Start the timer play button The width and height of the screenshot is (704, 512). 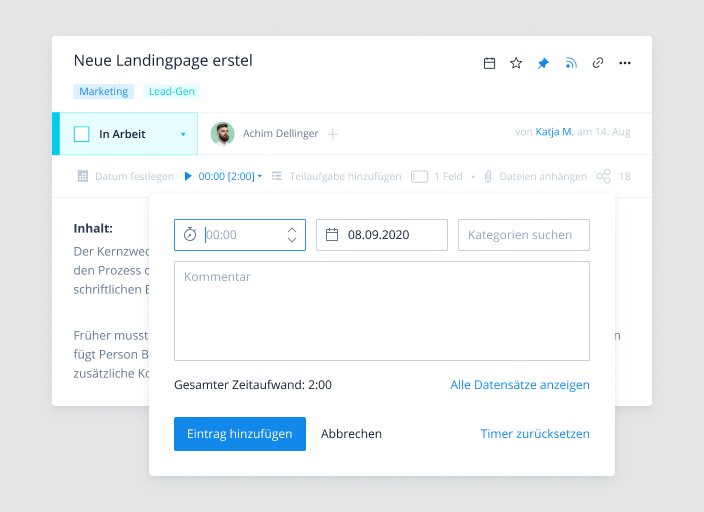tap(188, 176)
